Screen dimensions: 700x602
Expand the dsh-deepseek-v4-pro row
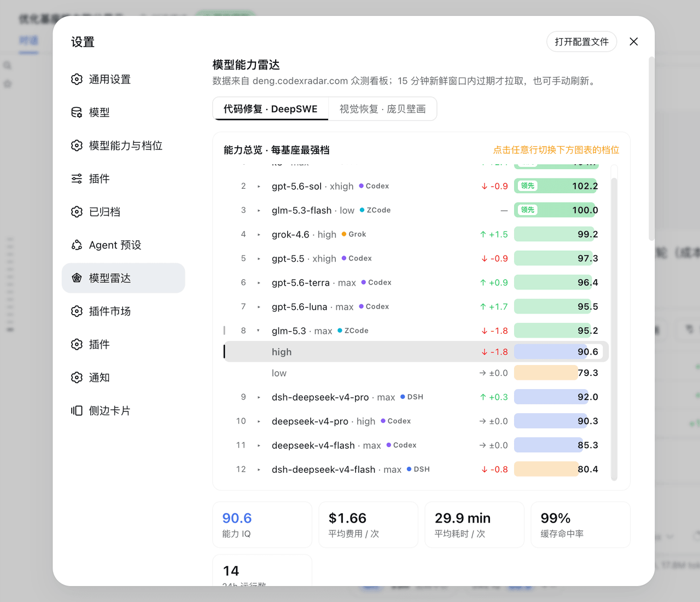click(259, 397)
